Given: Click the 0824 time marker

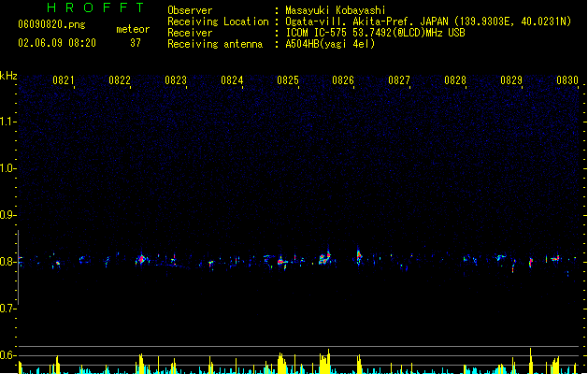Looking at the screenshot, I should point(232,80).
